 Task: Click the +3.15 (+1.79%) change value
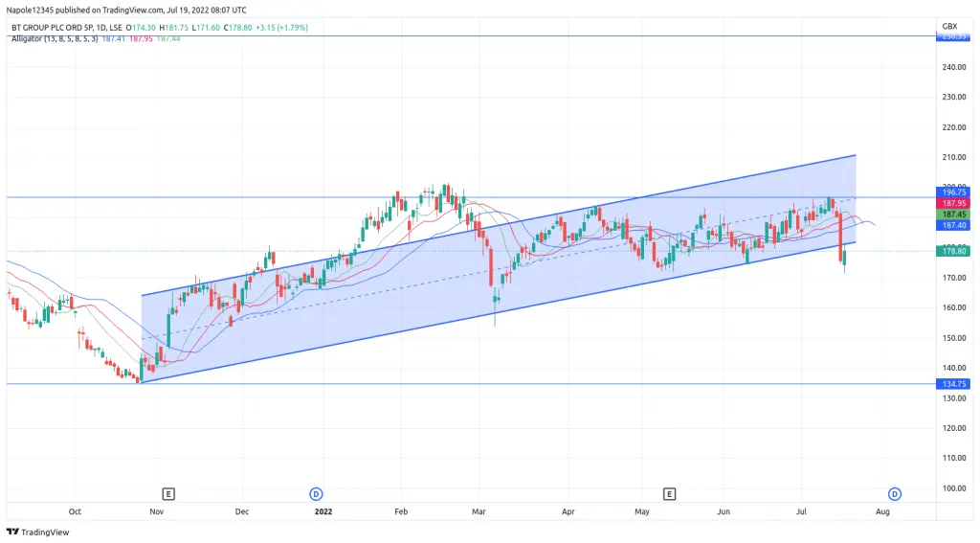tap(282, 28)
